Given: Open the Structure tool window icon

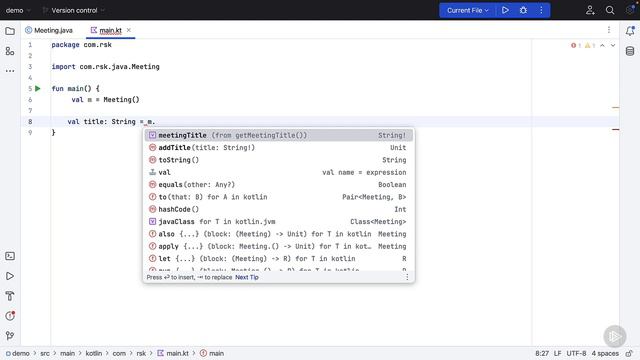Looking at the screenshot, I should (10, 51).
